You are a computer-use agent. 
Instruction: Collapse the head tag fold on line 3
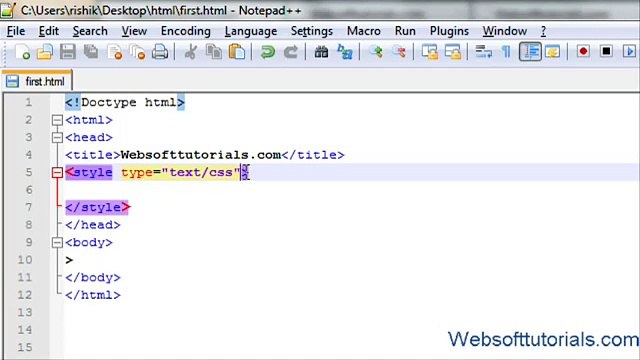57,138
